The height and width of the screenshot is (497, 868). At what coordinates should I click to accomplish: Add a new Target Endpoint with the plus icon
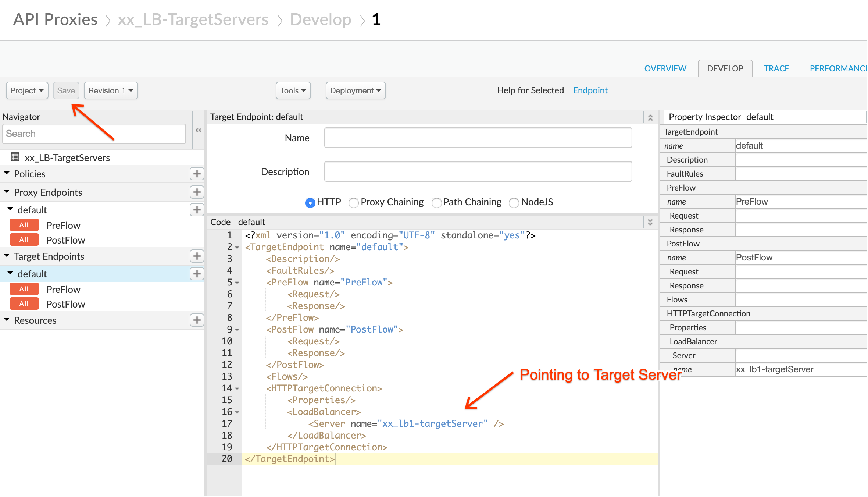[197, 256]
